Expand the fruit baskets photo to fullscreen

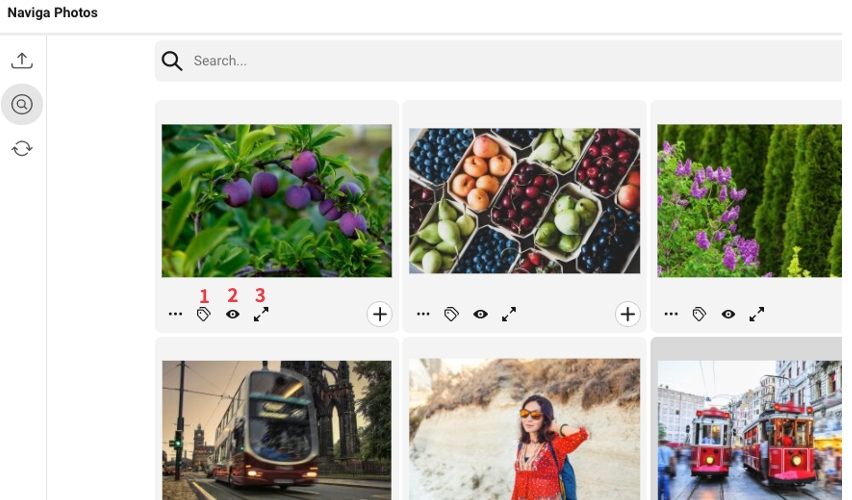coord(509,314)
